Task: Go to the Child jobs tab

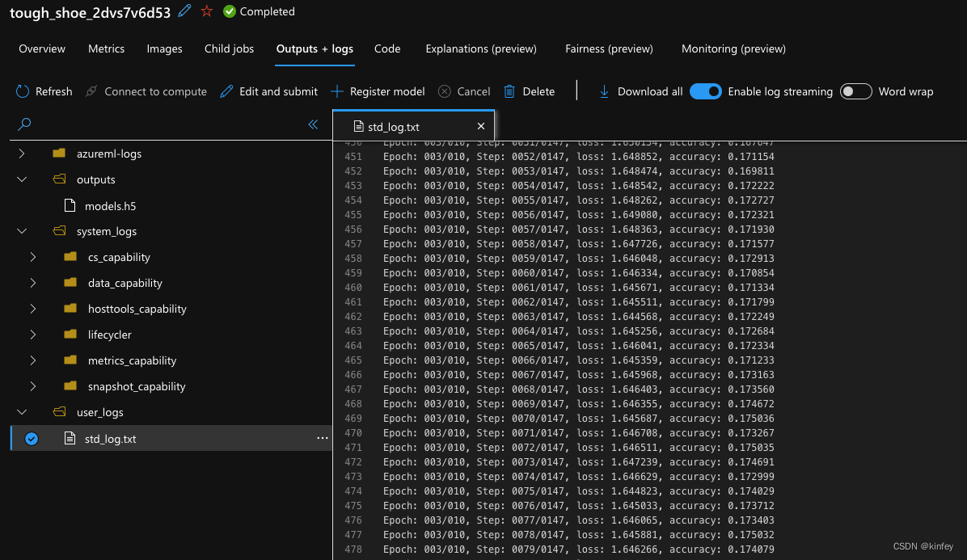Action: [229, 48]
